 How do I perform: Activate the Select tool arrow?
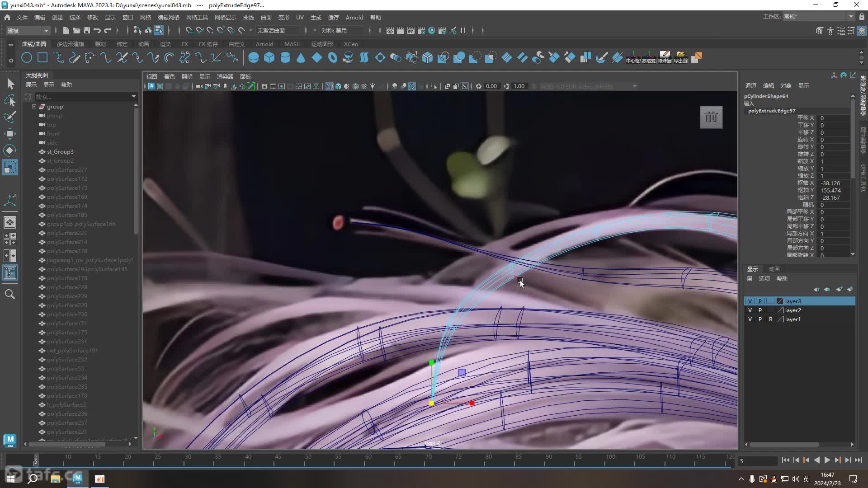pyautogui.click(x=10, y=84)
